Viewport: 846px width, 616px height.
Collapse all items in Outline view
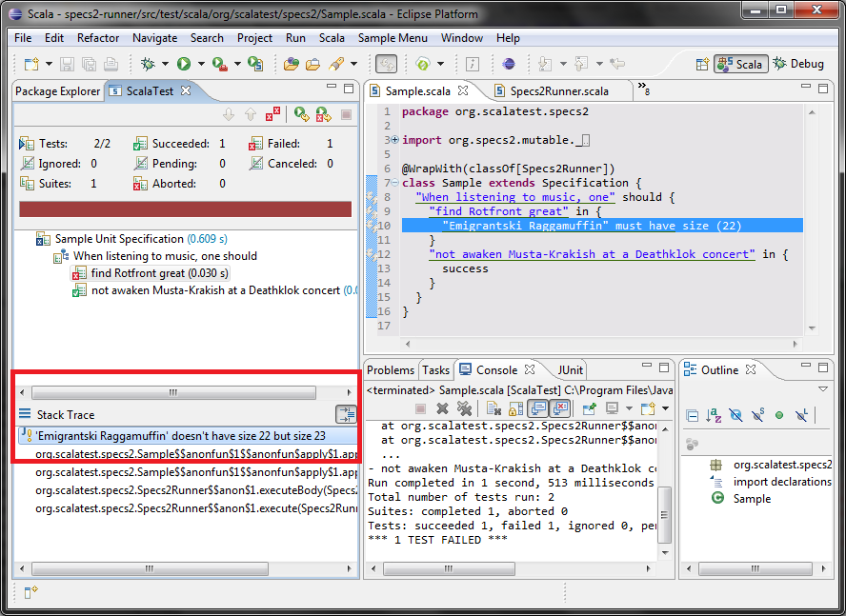click(693, 415)
